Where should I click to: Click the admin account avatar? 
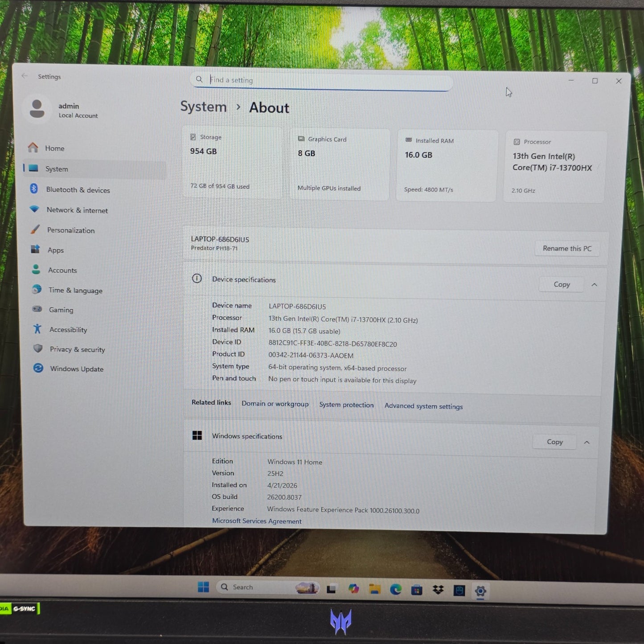[37, 109]
